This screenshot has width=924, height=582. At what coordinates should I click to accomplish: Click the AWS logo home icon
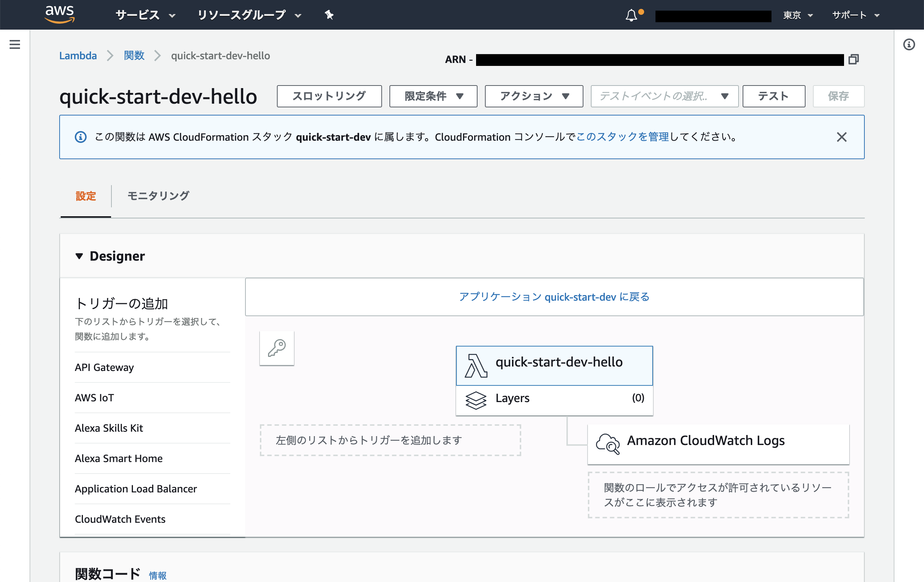60,14
